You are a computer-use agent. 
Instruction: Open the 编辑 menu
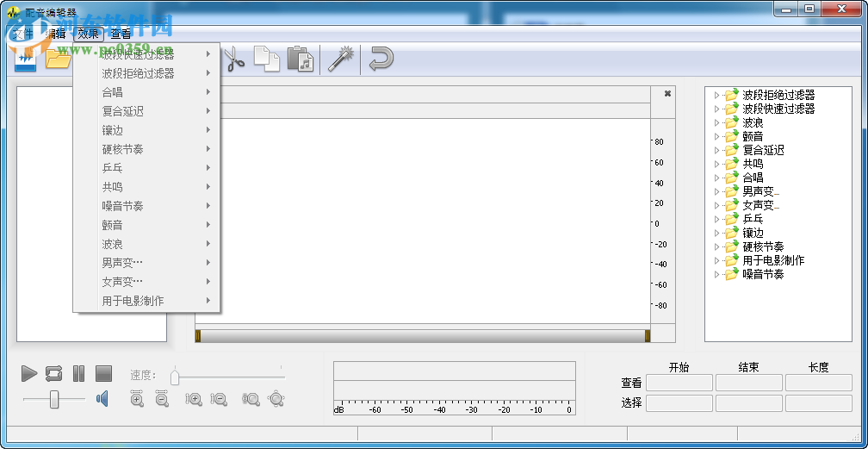(x=55, y=34)
